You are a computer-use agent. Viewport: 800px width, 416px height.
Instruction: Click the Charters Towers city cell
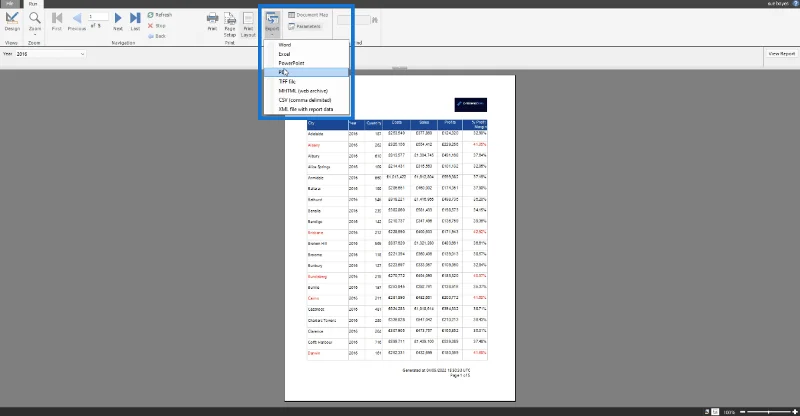tap(328, 321)
